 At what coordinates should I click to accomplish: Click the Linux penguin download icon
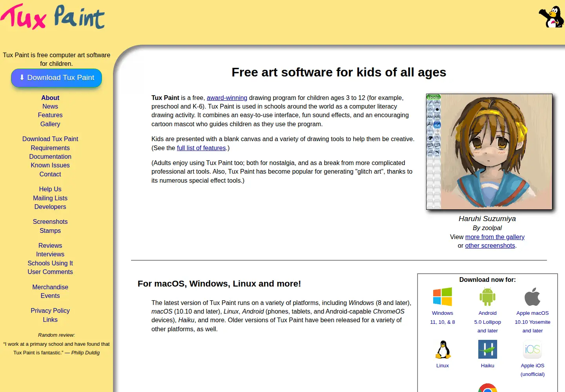(x=443, y=349)
